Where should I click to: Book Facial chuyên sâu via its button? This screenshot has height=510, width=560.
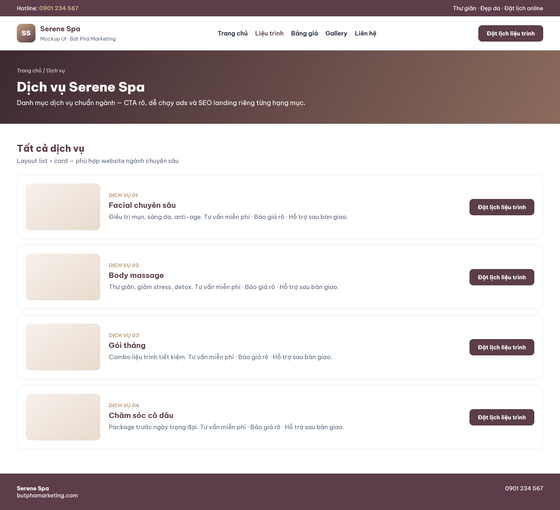501,207
